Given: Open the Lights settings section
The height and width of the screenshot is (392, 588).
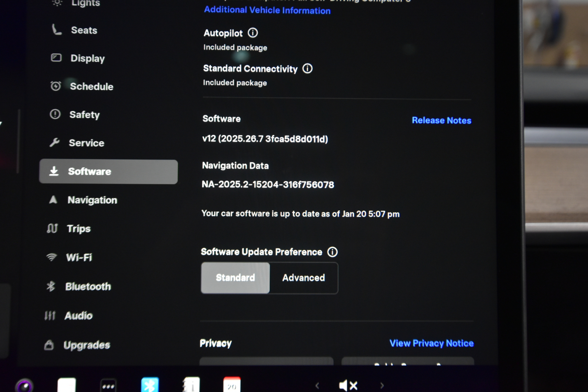Looking at the screenshot, I should (85, 4).
